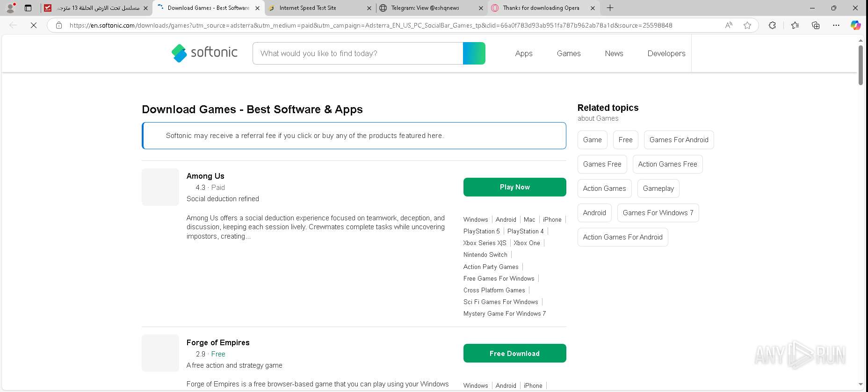868x392 pixels.
Task: Select the Free related topic
Action: 626,140
